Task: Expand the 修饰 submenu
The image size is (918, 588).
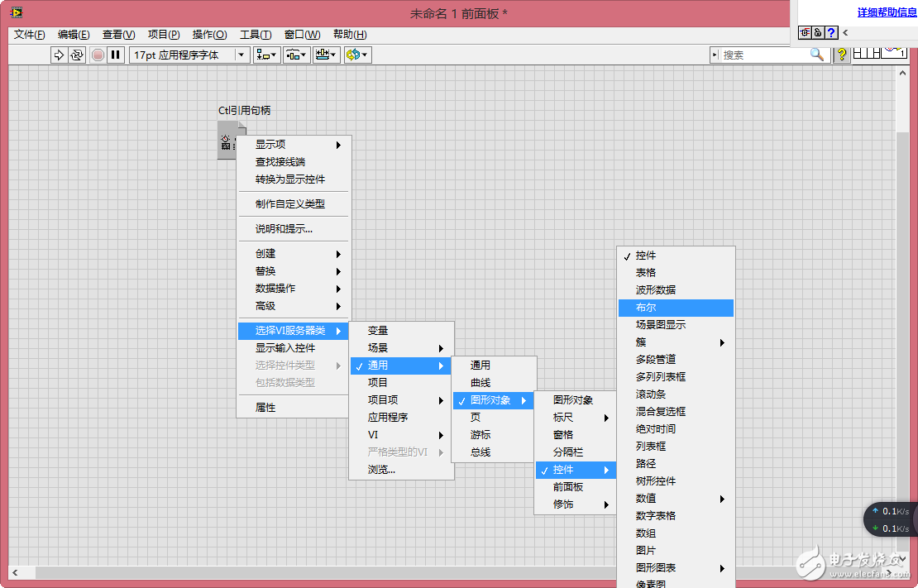Action: [576, 504]
